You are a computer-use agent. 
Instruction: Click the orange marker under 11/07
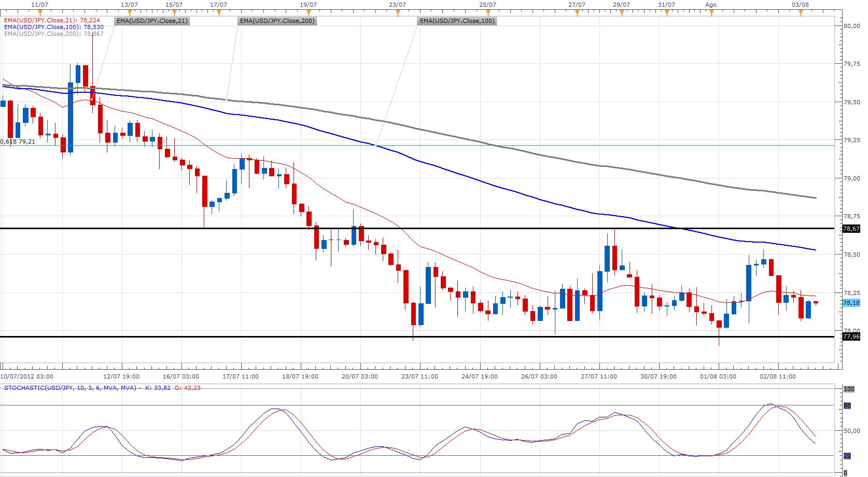(x=40, y=12)
